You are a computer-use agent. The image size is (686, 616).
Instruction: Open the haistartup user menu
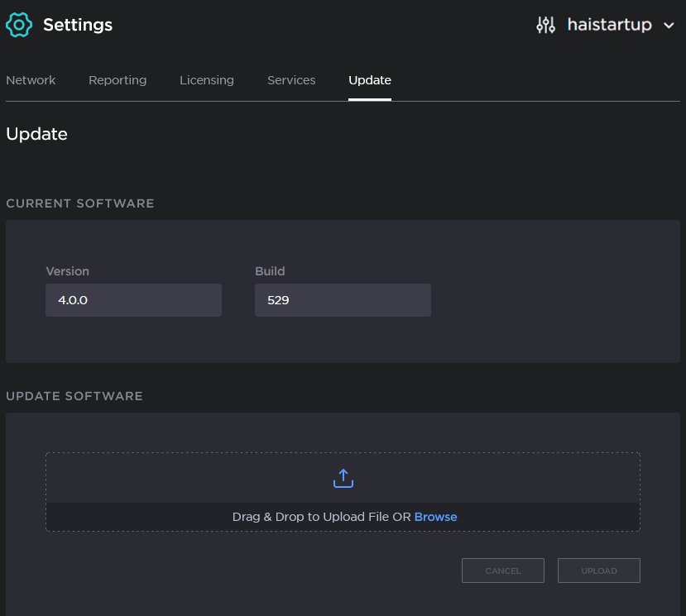[x=609, y=25]
